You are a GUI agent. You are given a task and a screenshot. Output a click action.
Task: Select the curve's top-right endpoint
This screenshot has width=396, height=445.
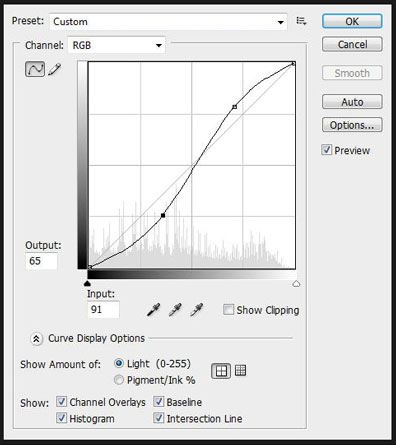(x=293, y=64)
